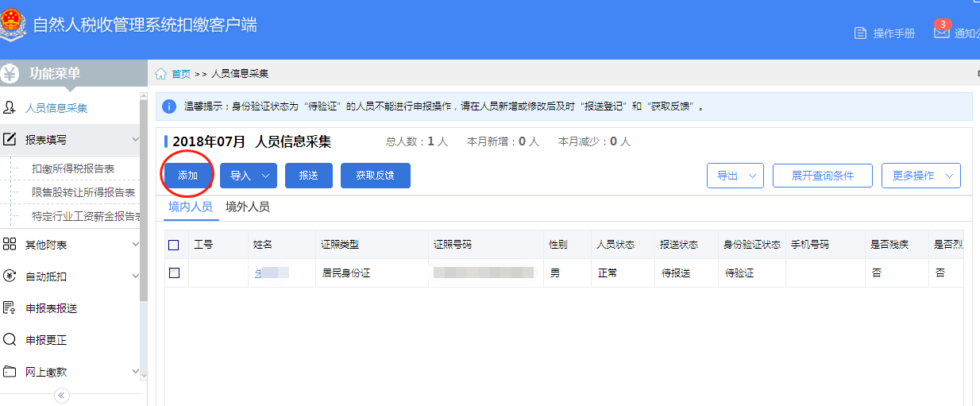Open the 导出 dropdown
The width and height of the screenshot is (980, 406).
tap(735, 176)
